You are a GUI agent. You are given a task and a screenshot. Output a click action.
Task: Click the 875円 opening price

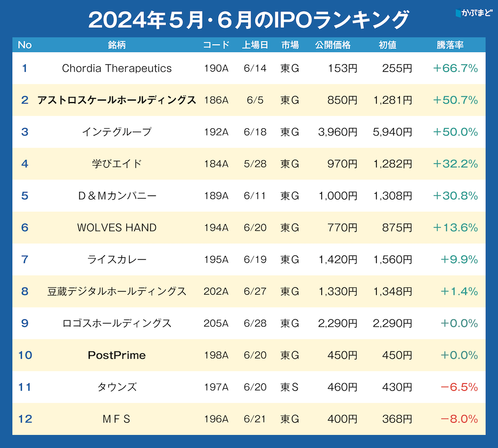[x=397, y=227]
